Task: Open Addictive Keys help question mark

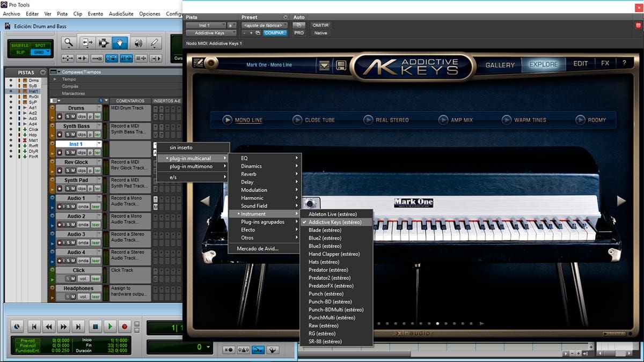Action: tap(624, 63)
